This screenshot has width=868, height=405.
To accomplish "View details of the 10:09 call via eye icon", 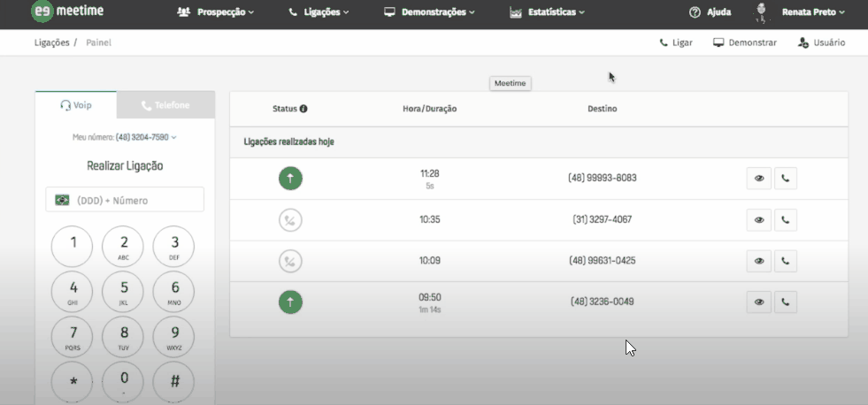I will pyautogui.click(x=759, y=261).
